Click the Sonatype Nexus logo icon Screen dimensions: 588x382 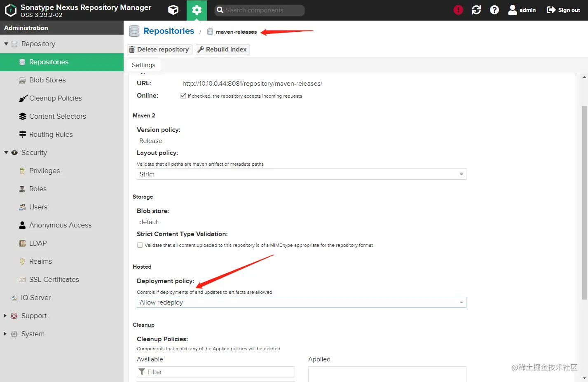pos(10,10)
